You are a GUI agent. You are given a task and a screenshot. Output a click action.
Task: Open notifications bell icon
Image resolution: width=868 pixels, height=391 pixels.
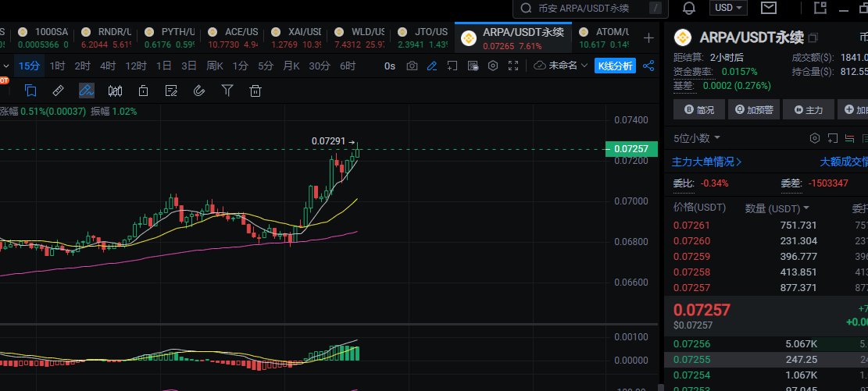pos(689,8)
